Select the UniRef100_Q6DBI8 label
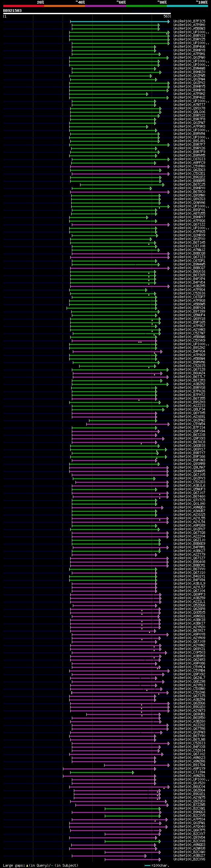The height and width of the screenshot is (868, 211). tap(190, 446)
